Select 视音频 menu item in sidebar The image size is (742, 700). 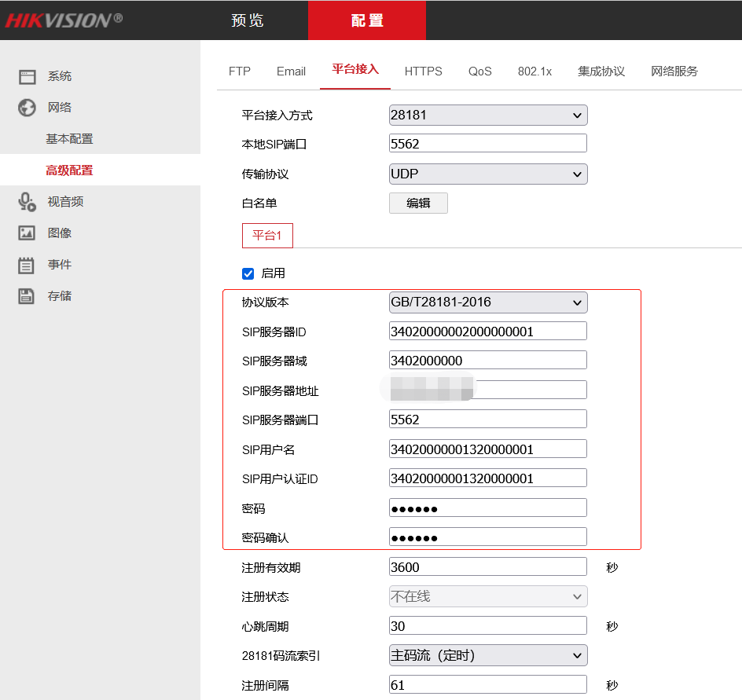pos(65,202)
